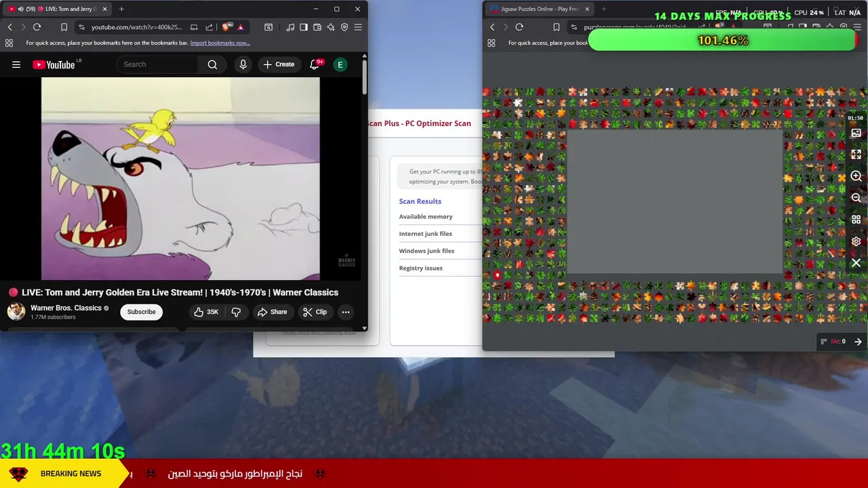Image resolution: width=868 pixels, height=488 pixels.
Task: Mute the YouTube tab via speaker icon
Action: tap(20, 9)
